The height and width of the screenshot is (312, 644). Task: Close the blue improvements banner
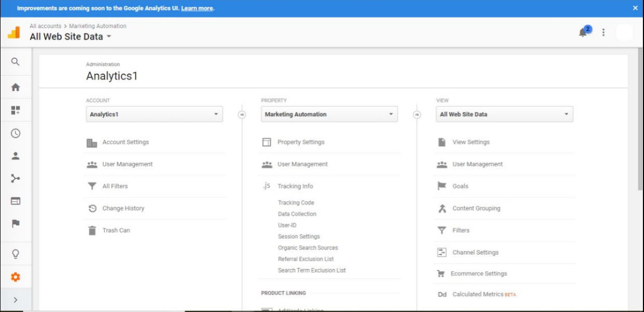[x=635, y=8]
